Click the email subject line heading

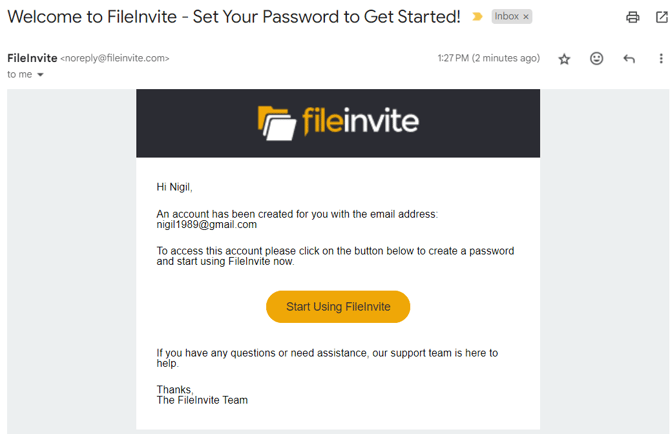[234, 17]
